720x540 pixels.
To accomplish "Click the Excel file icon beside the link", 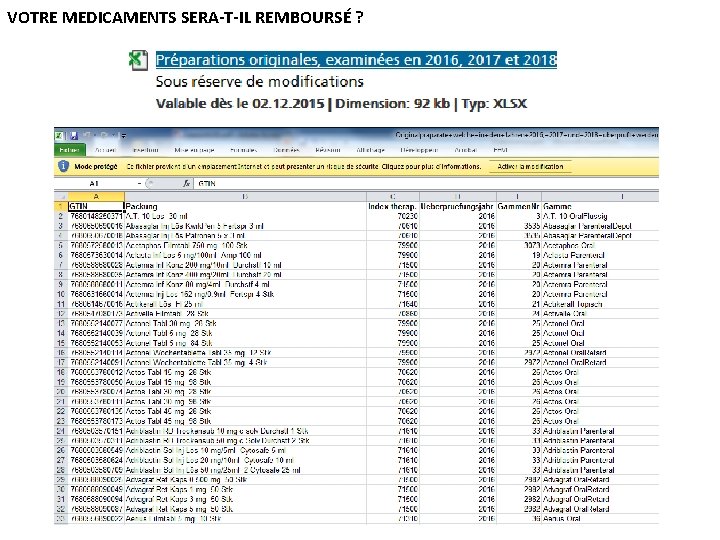I will 138,60.
